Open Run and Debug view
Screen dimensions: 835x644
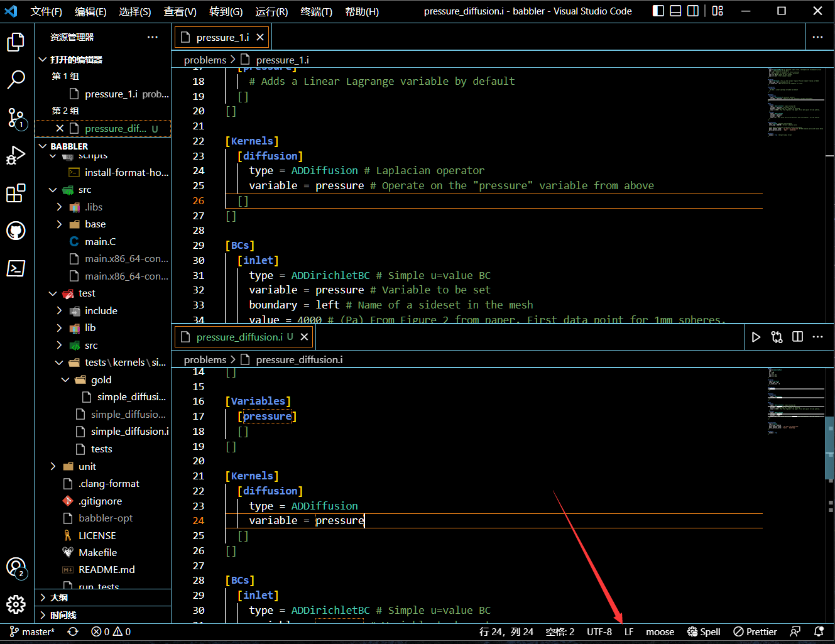(x=16, y=156)
